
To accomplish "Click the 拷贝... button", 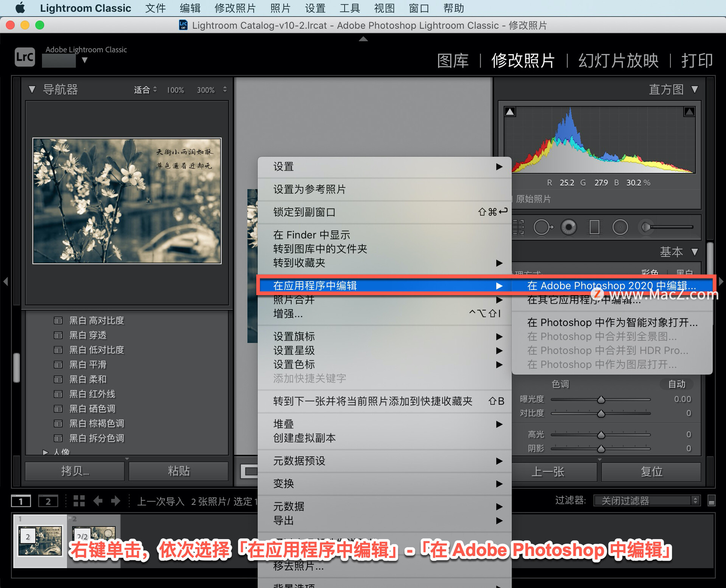I will [75, 471].
